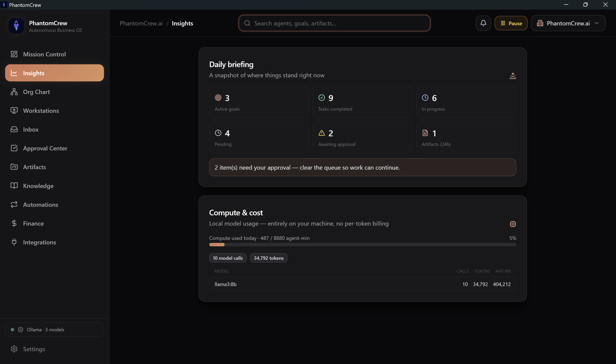The image size is (616, 364).
Task: Click the Awaiting approval warning icon
Action: (x=321, y=133)
